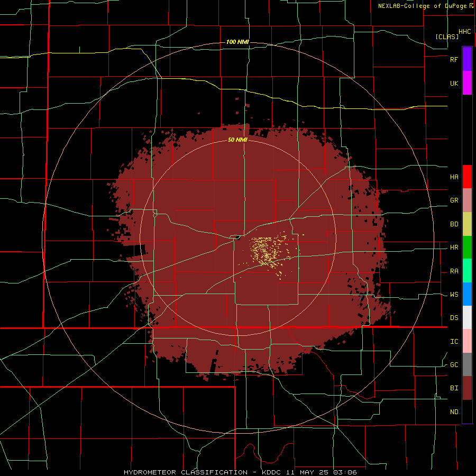
Task: Click the ND black legend swatch
Action: tap(467, 411)
